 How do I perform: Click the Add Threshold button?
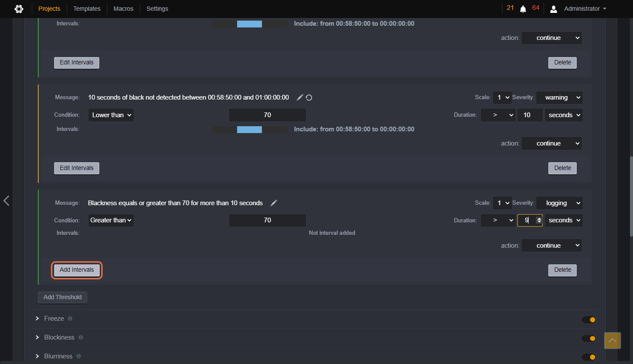tap(63, 297)
